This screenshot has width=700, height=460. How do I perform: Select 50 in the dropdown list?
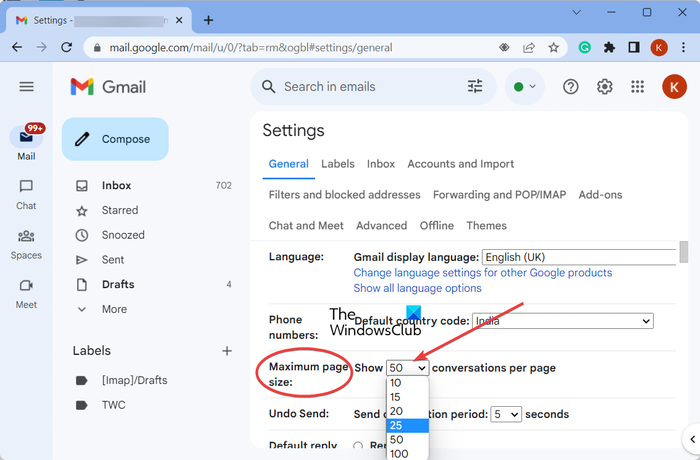[x=408, y=440]
